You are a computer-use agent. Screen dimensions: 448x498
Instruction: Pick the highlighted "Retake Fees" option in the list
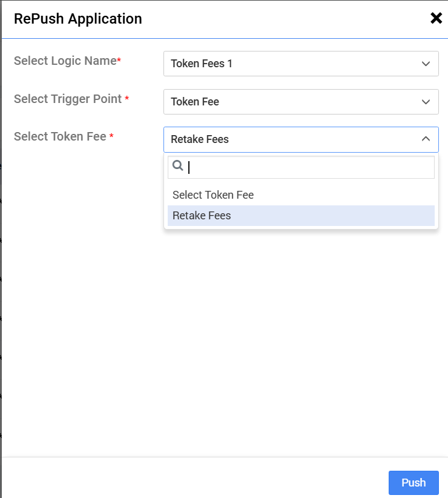(202, 216)
